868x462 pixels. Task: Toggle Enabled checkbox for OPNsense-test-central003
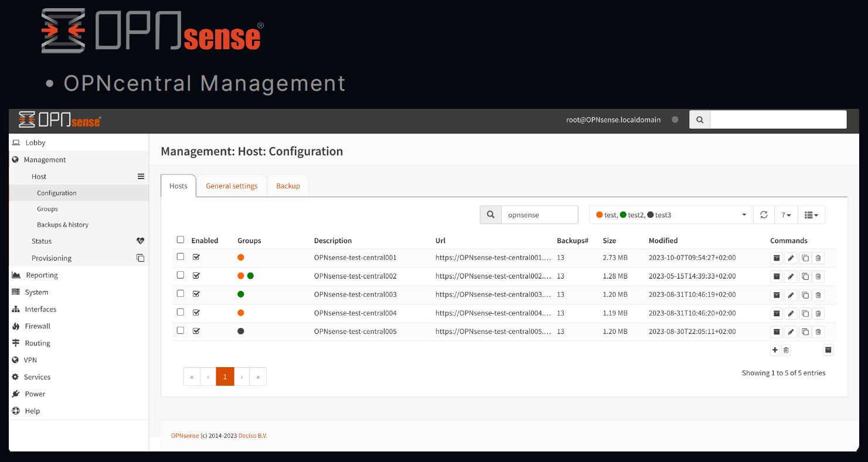click(196, 294)
